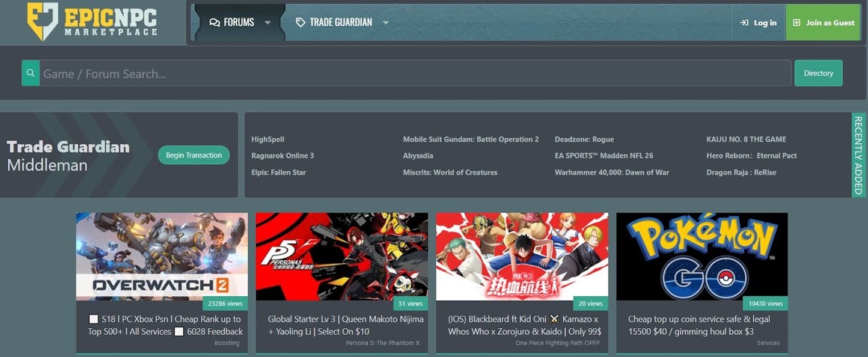
Task: Click the Recently Added vertical tab
Action: click(858, 155)
